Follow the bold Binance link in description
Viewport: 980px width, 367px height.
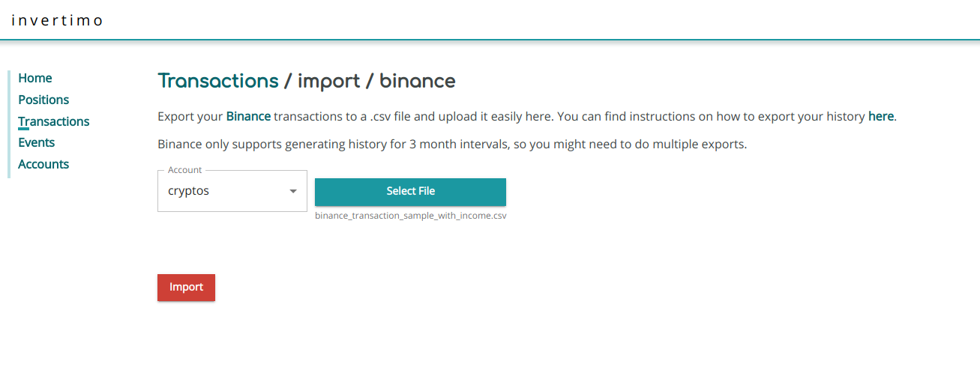click(248, 117)
